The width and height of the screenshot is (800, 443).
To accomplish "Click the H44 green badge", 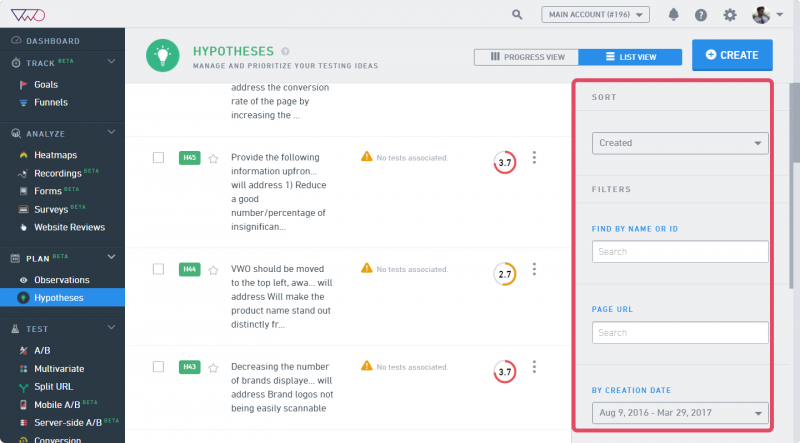I will pyautogui.click(x=189, y=269).
